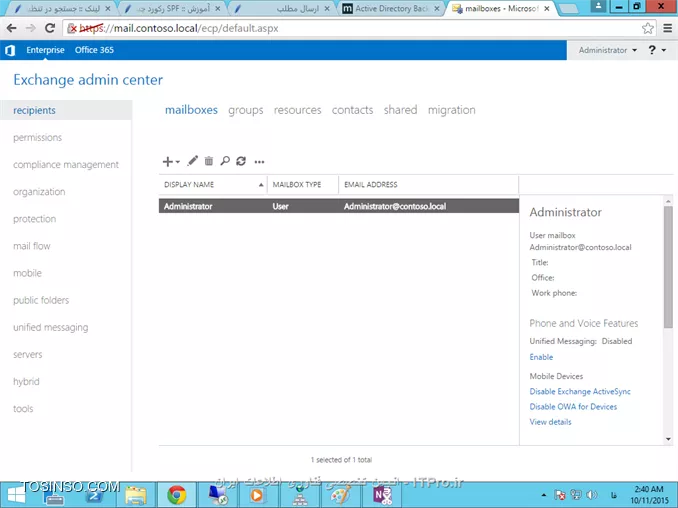Click details pane scroll down arrow
678x508 pixels.
coord(668,439)
